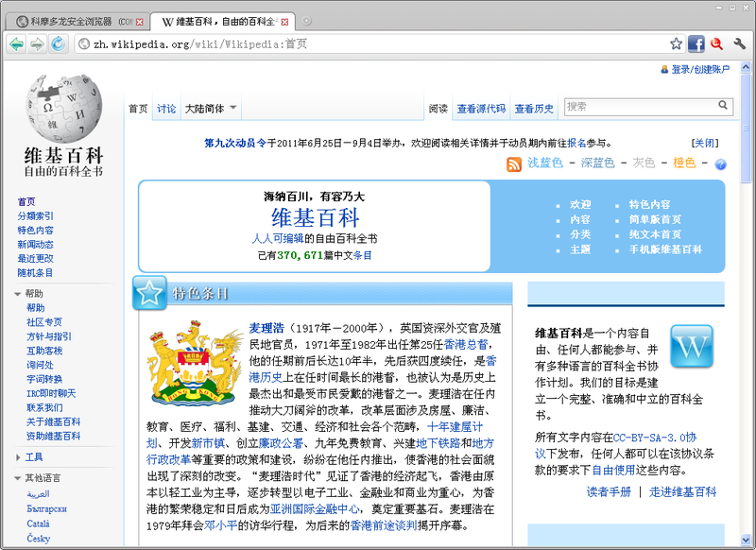This screenshot has height=550, width=756.
Task: Open 方针与指引 in the sidebar
Action: [x=49, y=336]
